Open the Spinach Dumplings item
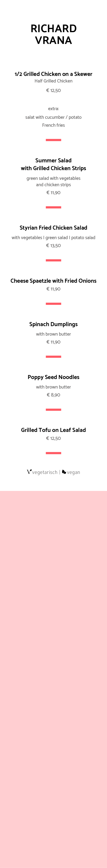This screenshot has width=107, height=868. (53, 324)
